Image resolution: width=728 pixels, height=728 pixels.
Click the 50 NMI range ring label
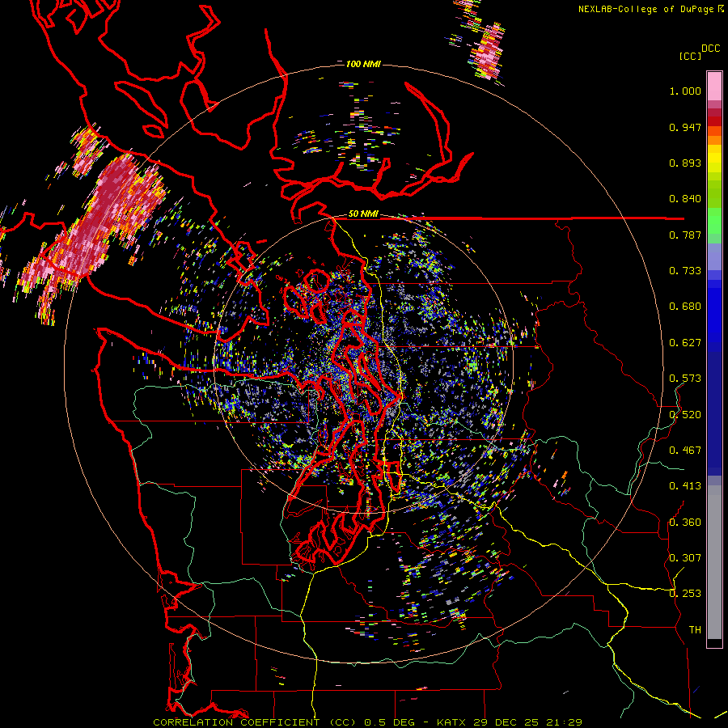tap(363, 214)
